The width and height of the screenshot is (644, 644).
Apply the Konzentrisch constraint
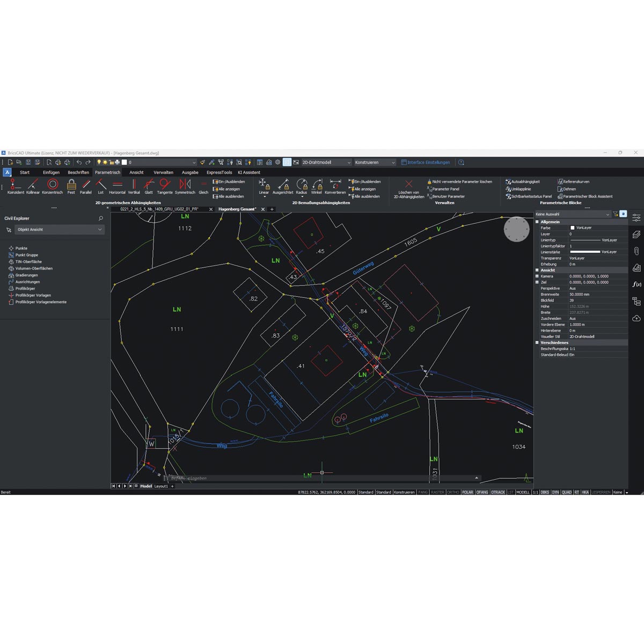pos(52,186)
